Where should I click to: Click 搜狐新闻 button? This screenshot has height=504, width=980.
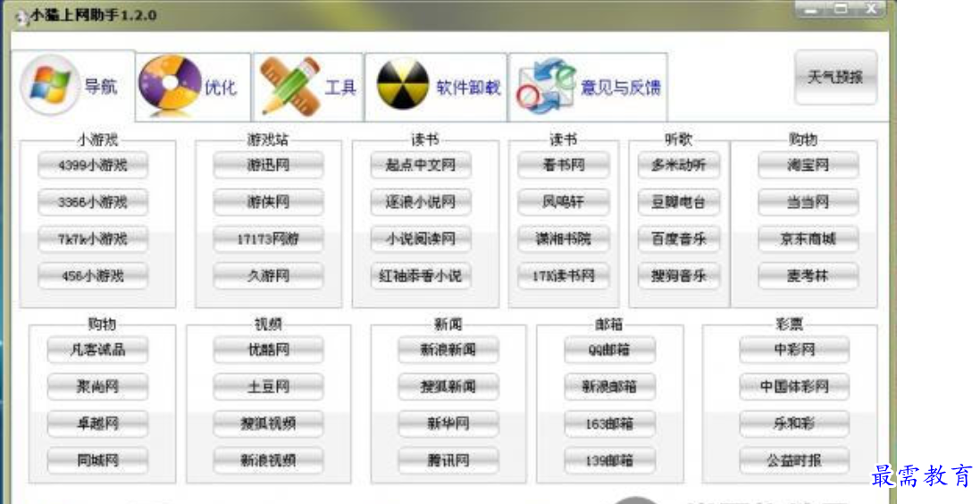pos(448,386)
